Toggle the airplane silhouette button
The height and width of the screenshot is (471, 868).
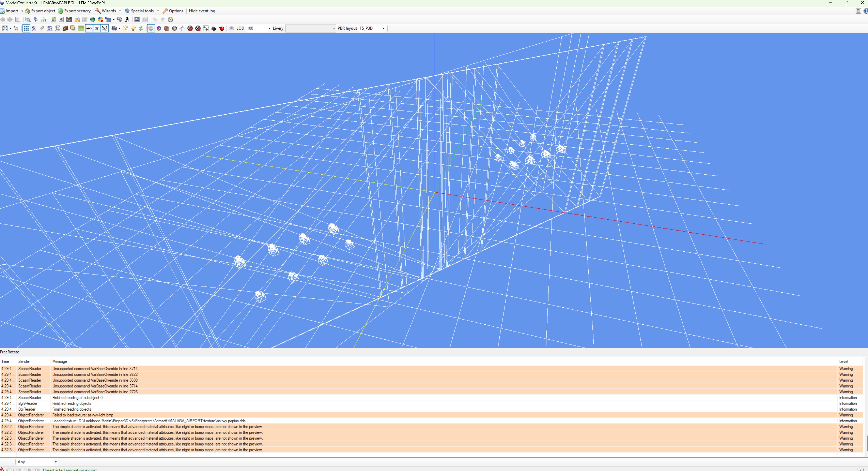pyautogui.click(x=97, y=28)
